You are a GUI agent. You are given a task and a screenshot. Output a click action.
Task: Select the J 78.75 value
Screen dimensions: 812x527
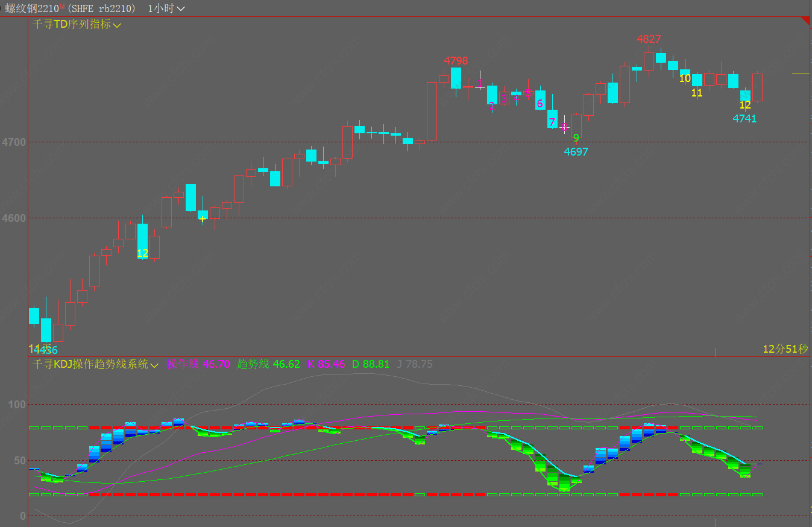click(415, 364)
